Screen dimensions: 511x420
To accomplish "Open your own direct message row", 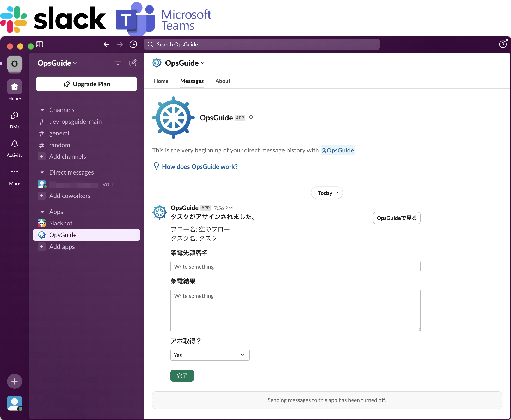I will [86, 184].
